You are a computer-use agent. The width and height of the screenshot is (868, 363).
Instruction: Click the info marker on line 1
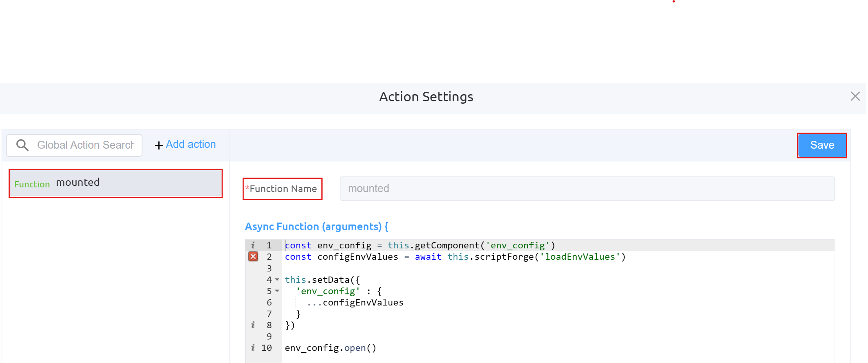tap(253, 245)
